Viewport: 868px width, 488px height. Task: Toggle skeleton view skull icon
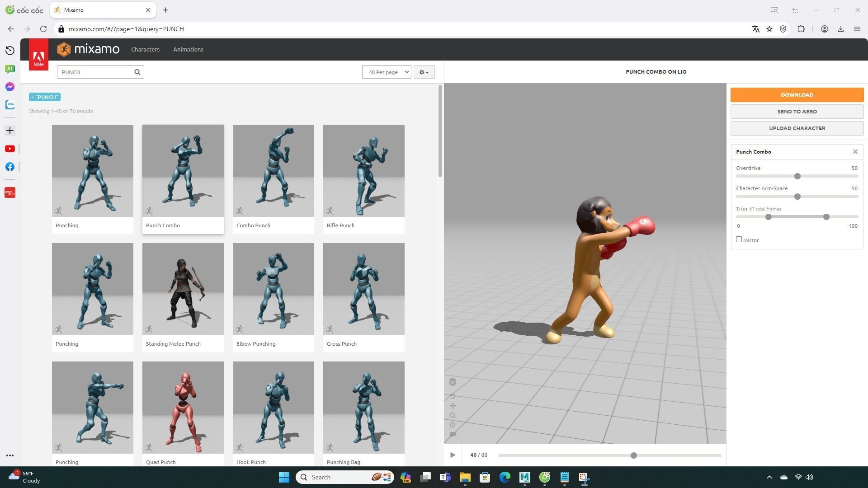click(x=453, y=382)
